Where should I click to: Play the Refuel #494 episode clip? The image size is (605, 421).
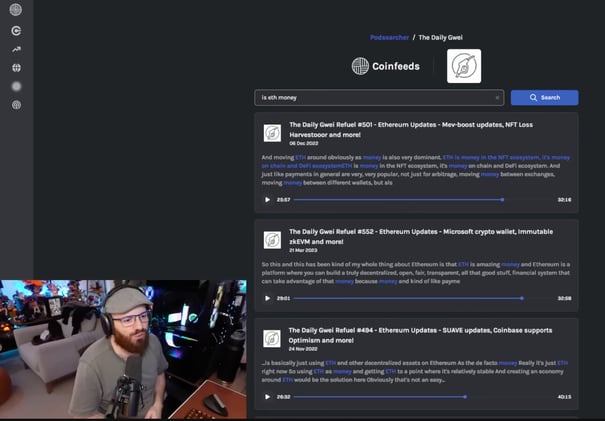pyautogui.click(x=267, y=397)
